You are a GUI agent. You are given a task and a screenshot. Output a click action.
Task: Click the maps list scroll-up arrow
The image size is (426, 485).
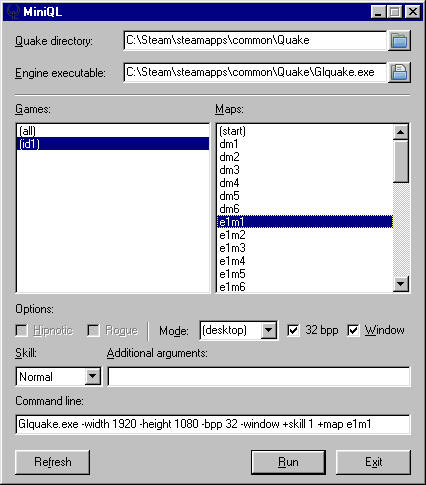point(401,132)
